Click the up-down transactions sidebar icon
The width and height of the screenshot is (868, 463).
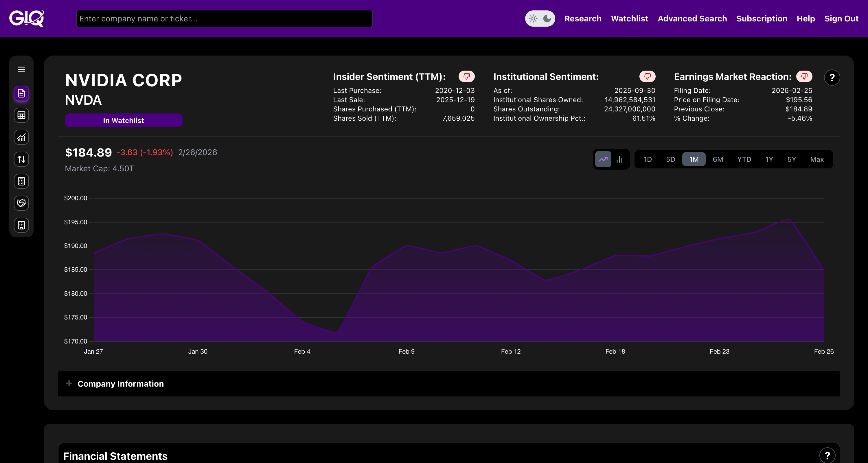tap(21, 159)
